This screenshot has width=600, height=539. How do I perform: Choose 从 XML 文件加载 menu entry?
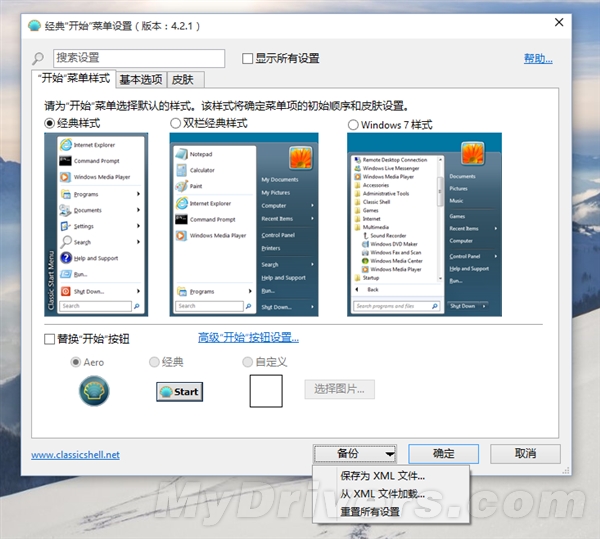tap(382, 494)
